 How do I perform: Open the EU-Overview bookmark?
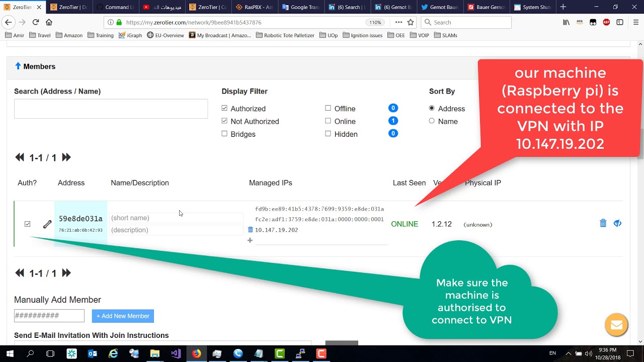click(166, 35)
